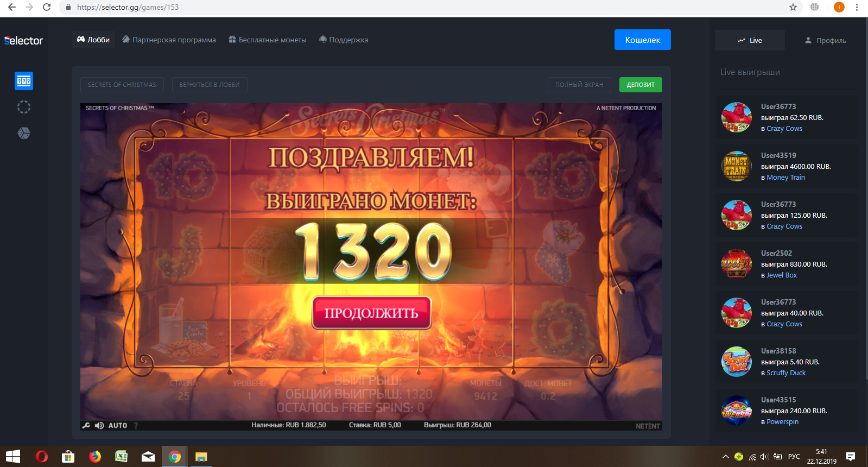Click ВЕРНУТЬСЯ В ЛОББИ
Screen dimensions: 868x467
click(x=210, y=85)
